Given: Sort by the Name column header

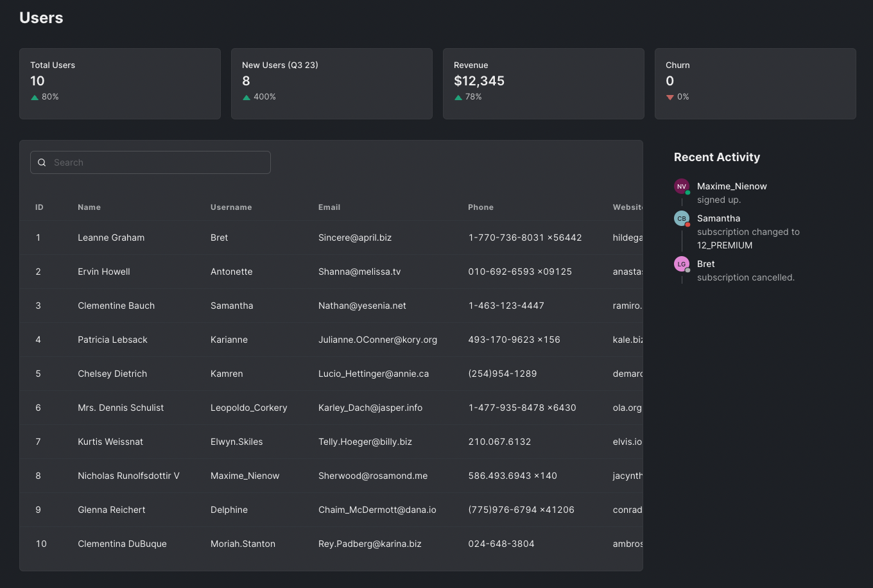Looking at the screenshot, I should tap(89, 207).
